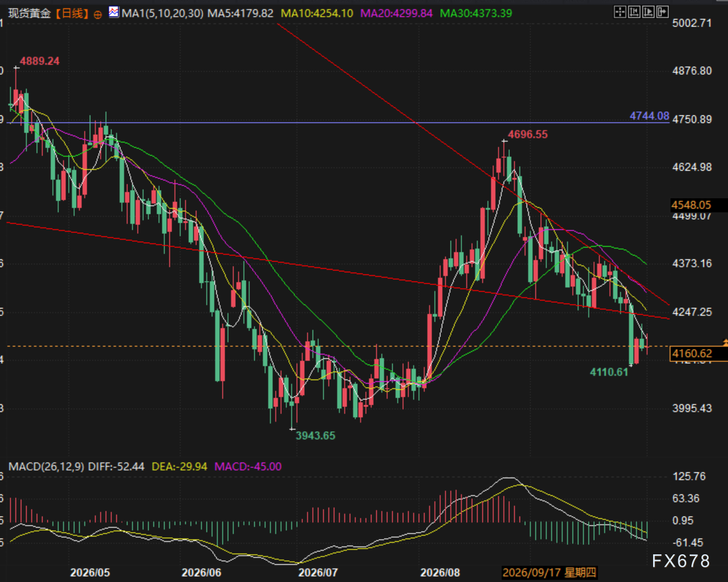Click the orange 4548.05 price tag
This screenshot has height=582, width=728.
pos(691,205)
